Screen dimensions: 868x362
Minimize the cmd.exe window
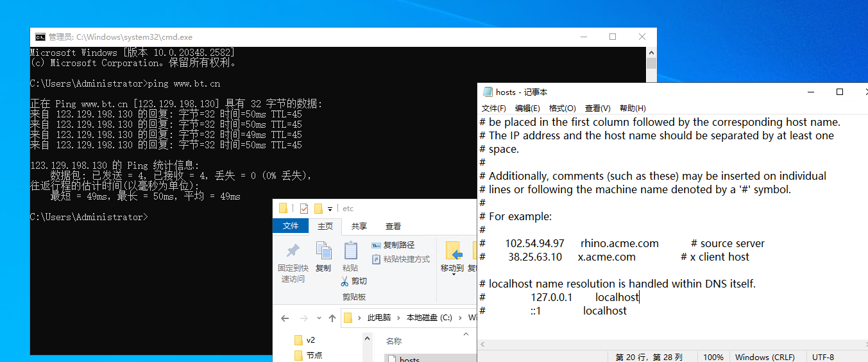coord(583,37)
